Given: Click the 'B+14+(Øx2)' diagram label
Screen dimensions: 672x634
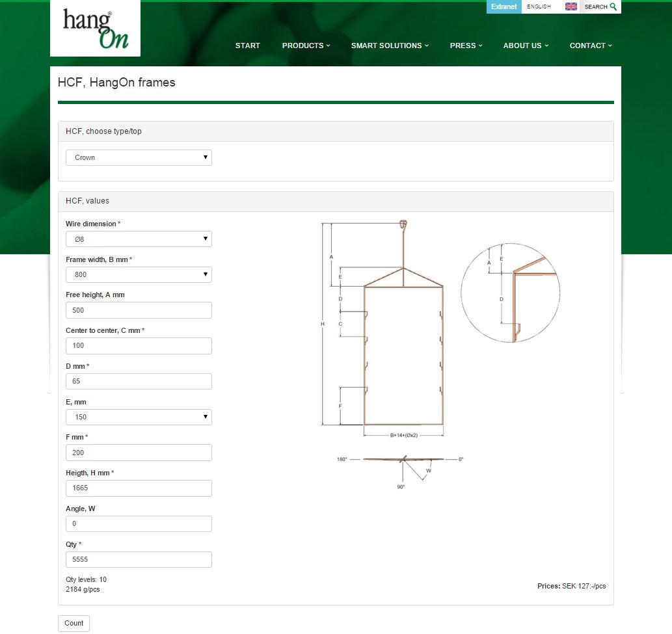Looking at the screenshot, I should [404, 435].
